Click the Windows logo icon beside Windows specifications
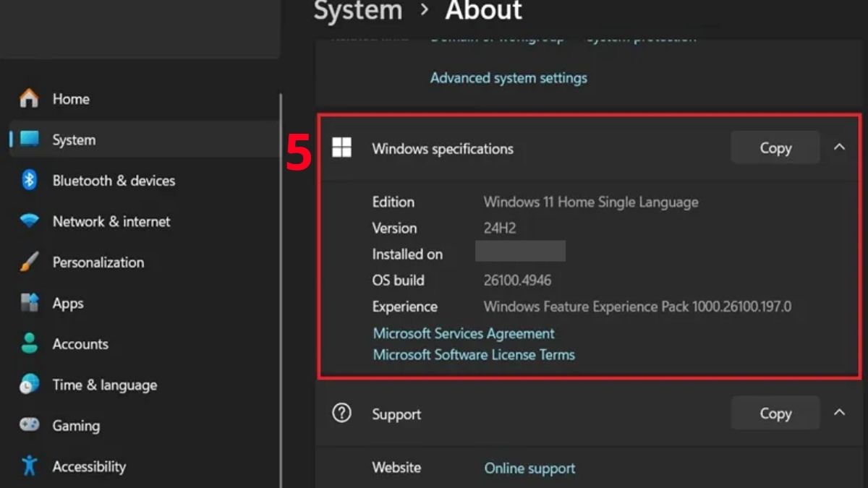 click(x=341, y=148)
